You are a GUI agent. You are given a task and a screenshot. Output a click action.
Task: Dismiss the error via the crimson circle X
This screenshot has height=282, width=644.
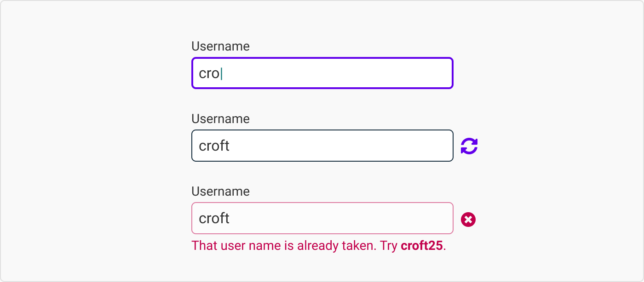tap(468, 220)
